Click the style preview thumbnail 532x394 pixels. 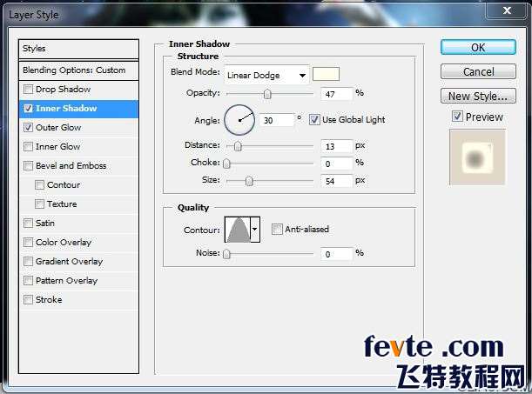pos(477,157)
